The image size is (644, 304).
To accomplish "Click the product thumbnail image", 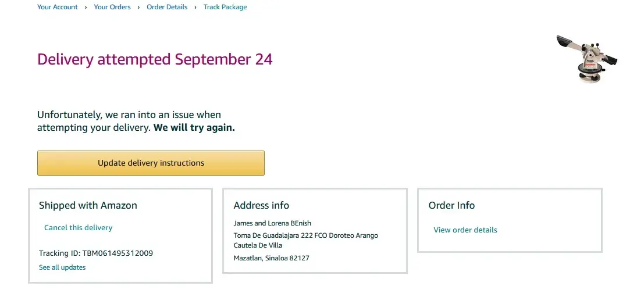I will [x=586, y=58].
